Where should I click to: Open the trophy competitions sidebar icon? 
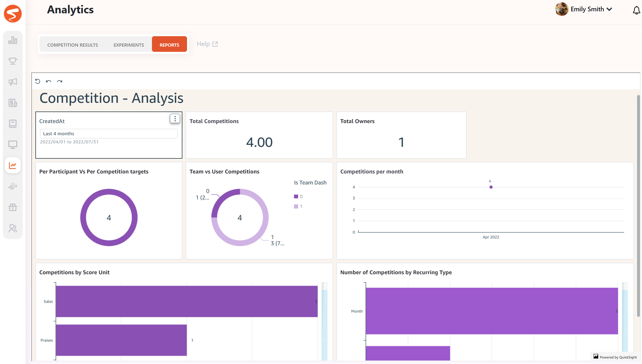(13, 61)
